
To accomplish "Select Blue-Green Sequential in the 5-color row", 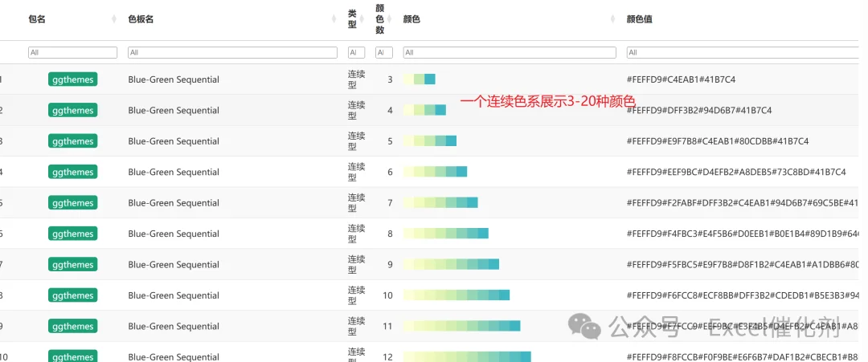I will (x=174, y=141).
